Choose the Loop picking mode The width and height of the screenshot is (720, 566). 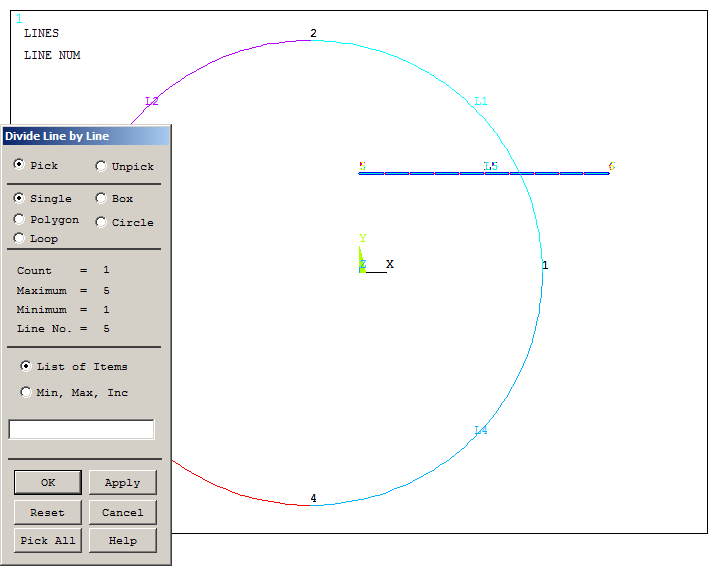point(19,238)
